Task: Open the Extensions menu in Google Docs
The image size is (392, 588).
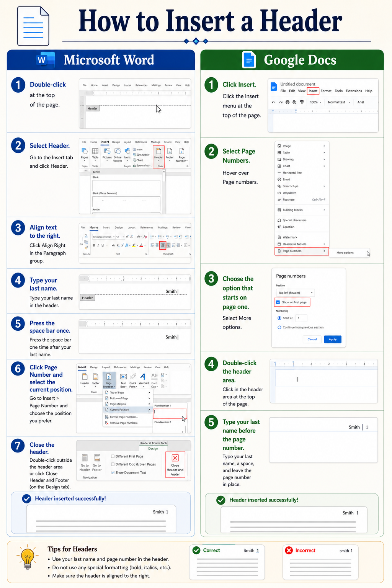Action: click(354, 91)
